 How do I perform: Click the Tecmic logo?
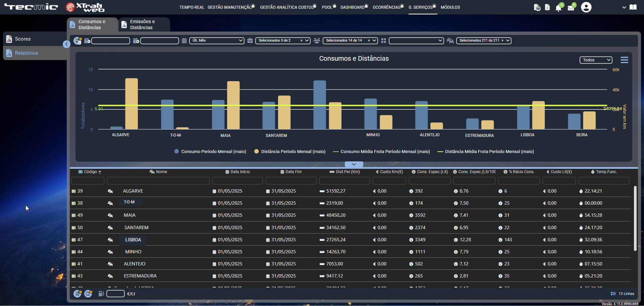click(31, 7)
